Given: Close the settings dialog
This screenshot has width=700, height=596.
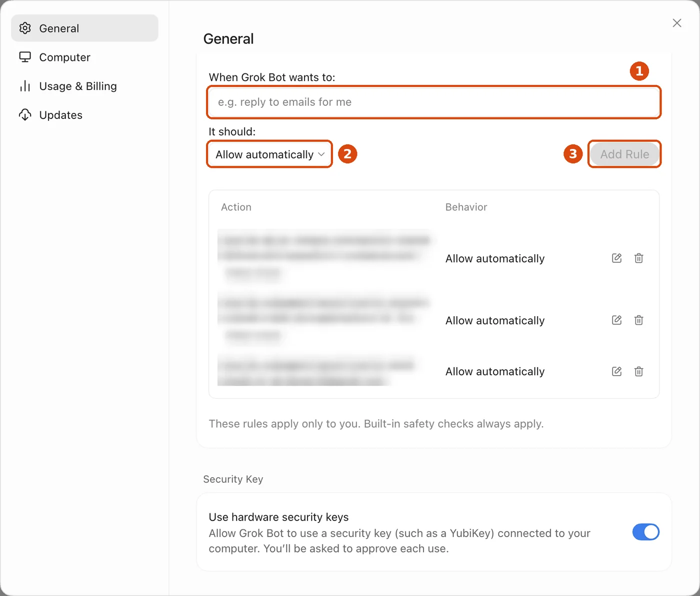Looking at the screenshot, I should pyautogui.click(x=677, y=23).
